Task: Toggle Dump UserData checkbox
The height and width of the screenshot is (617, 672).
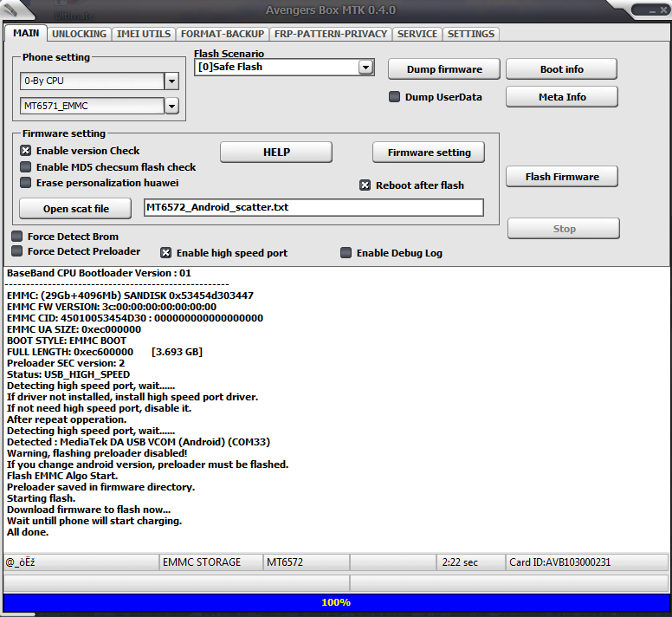Action: click(394, 97)
